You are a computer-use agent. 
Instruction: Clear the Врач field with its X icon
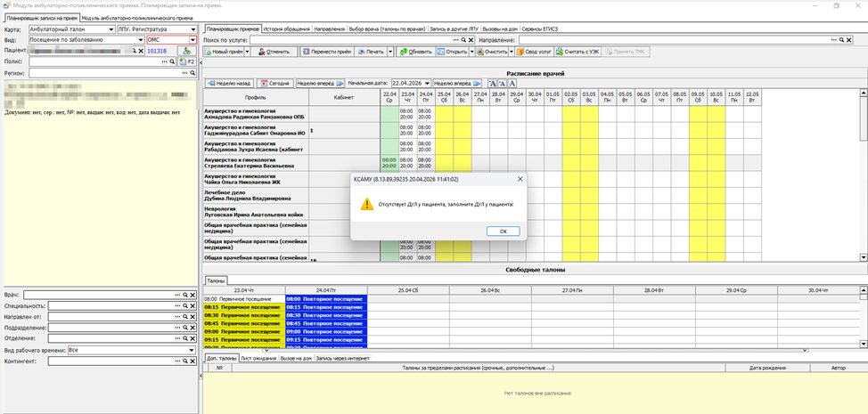192,296
